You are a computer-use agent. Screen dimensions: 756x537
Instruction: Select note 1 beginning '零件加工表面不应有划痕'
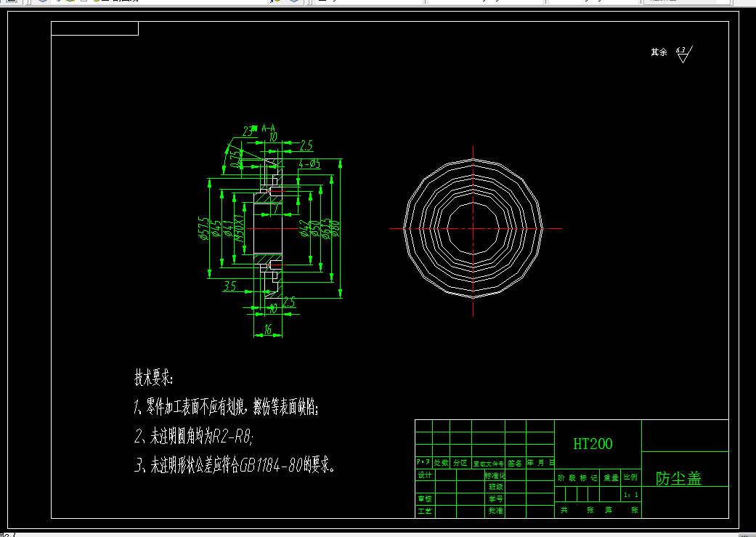click(x=226, y=407)
